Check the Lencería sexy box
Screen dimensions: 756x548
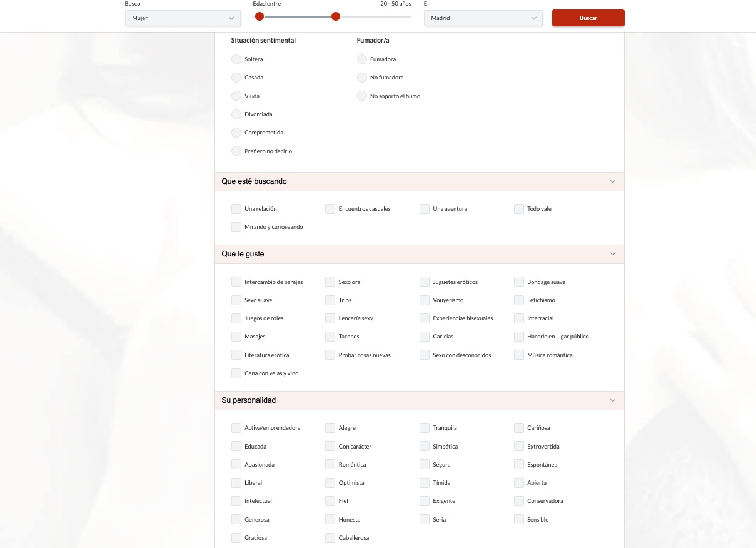pos(330,318)
